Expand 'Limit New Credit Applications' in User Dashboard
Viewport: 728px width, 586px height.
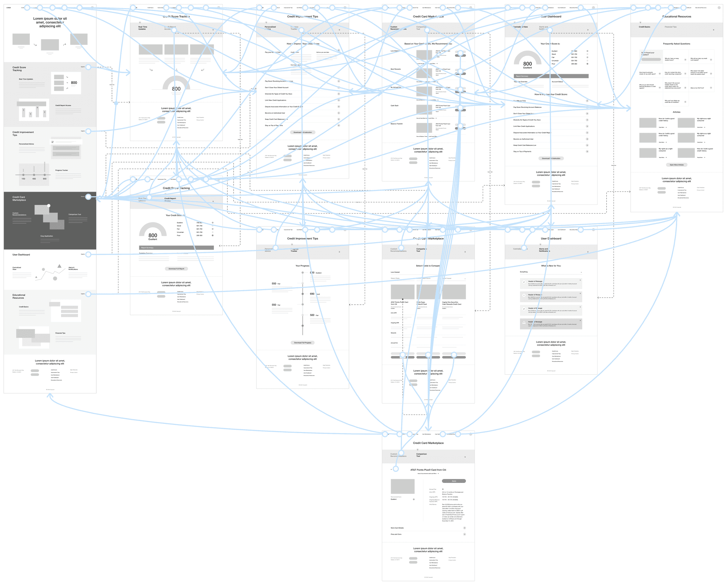point(551,126)
